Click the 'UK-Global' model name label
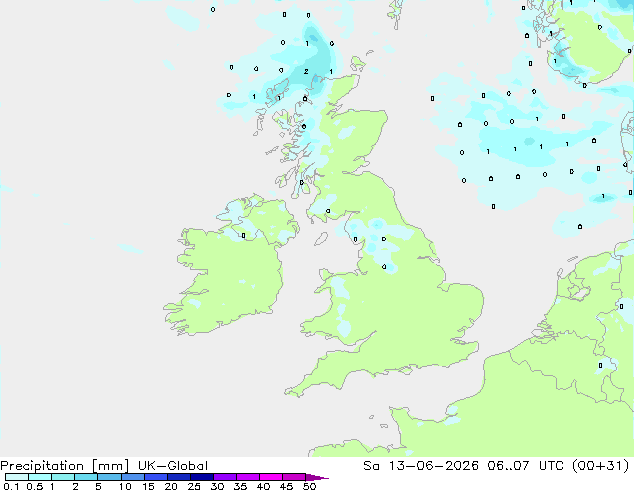The width and height of the screenshot is (634, 490). click(x=173, y=466)
